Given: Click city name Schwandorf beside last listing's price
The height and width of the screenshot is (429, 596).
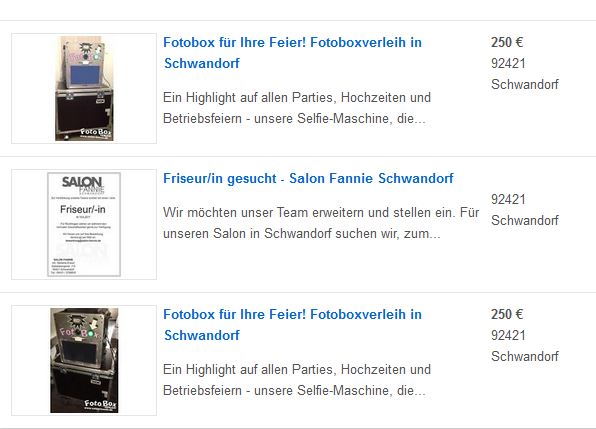Looking at the screenshot, I should click(525, 356).
